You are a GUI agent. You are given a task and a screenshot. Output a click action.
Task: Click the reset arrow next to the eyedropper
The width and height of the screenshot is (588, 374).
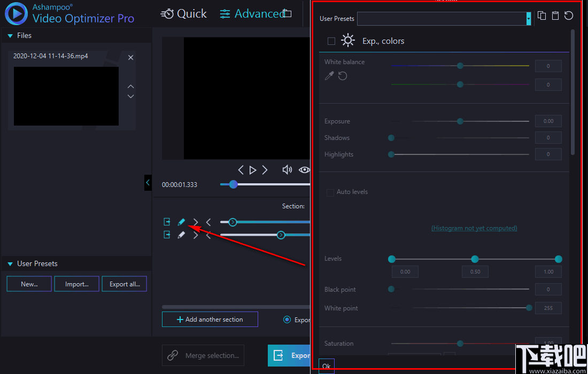point(343,76)
